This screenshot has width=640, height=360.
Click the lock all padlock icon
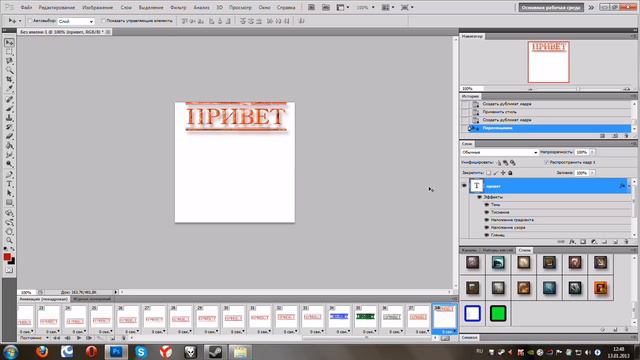tap(510, 173)
